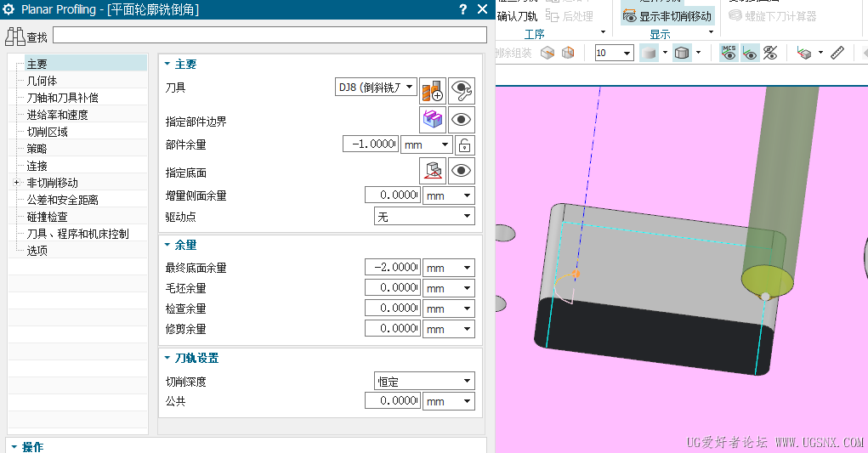Click 显示非切削移动 button
Viewport: 868px width, 453px height.
click(x=667, y=16)
